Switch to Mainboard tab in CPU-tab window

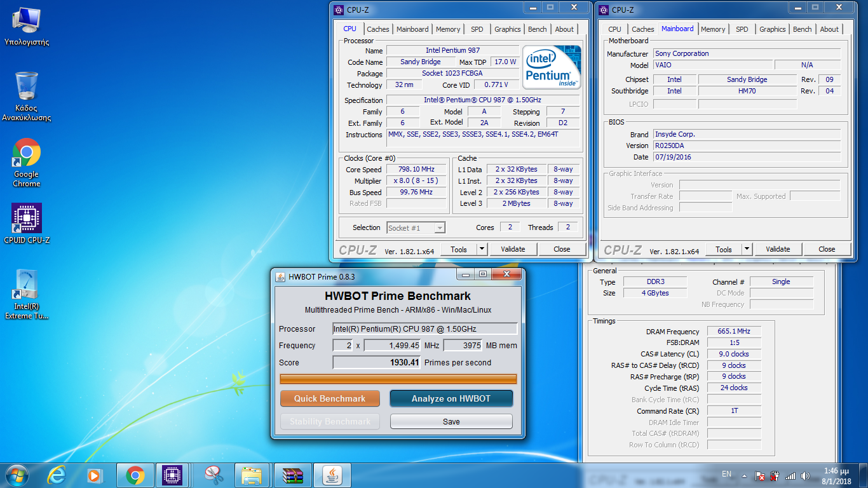412,29
